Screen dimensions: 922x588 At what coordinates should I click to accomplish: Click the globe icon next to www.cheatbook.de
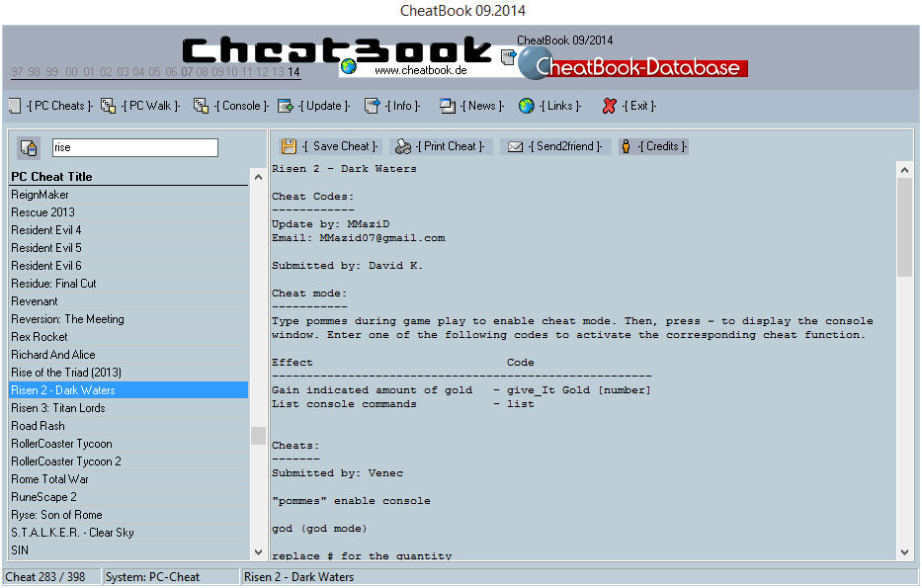point(349,66)
